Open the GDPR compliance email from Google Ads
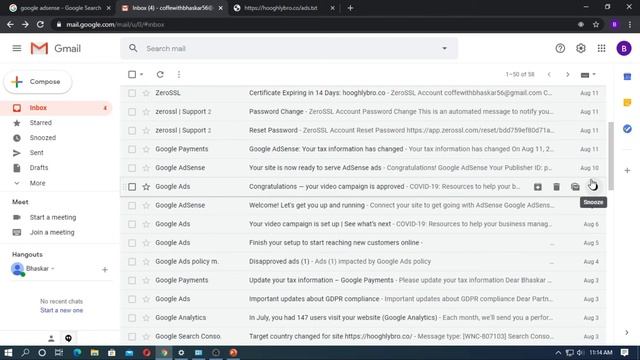640x360 pixels. [x=363, y=299]
